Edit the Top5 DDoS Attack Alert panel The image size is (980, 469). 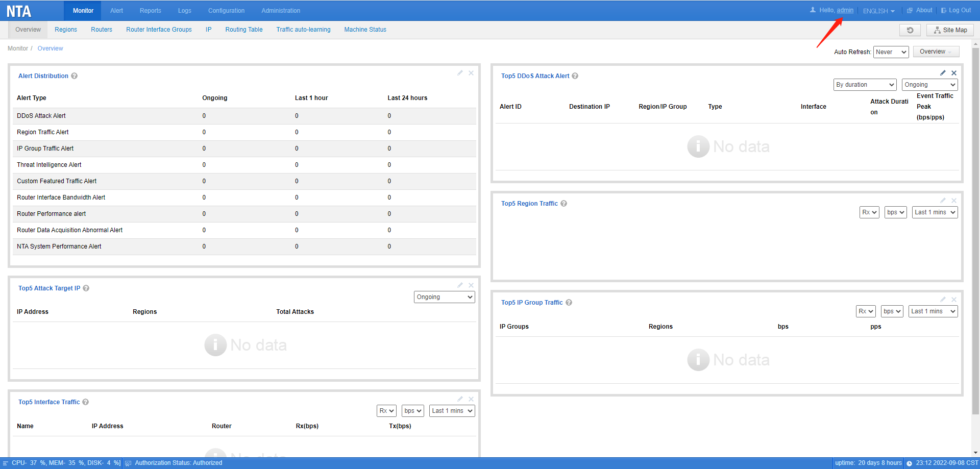[x=943, y=73]
